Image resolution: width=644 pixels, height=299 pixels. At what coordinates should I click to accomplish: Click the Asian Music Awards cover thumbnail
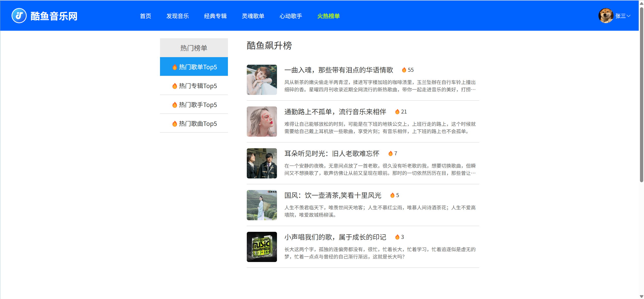pos(262,247)
